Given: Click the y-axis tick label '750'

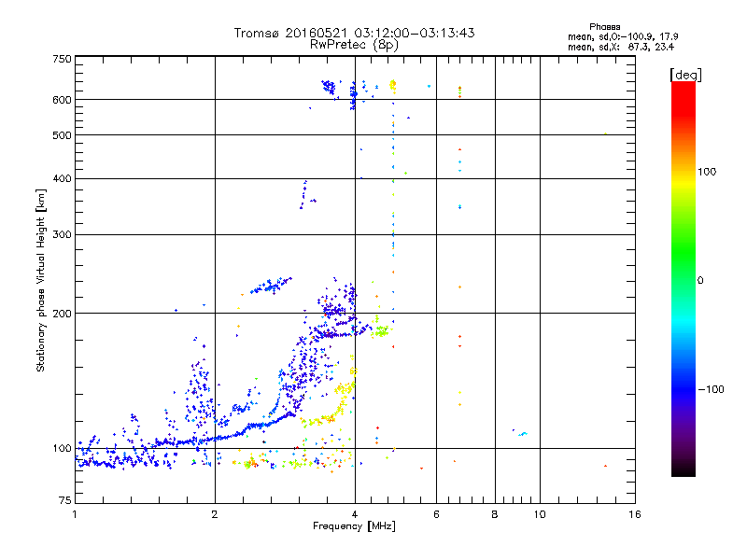Looking at the screenshot, I should (62, 59).
